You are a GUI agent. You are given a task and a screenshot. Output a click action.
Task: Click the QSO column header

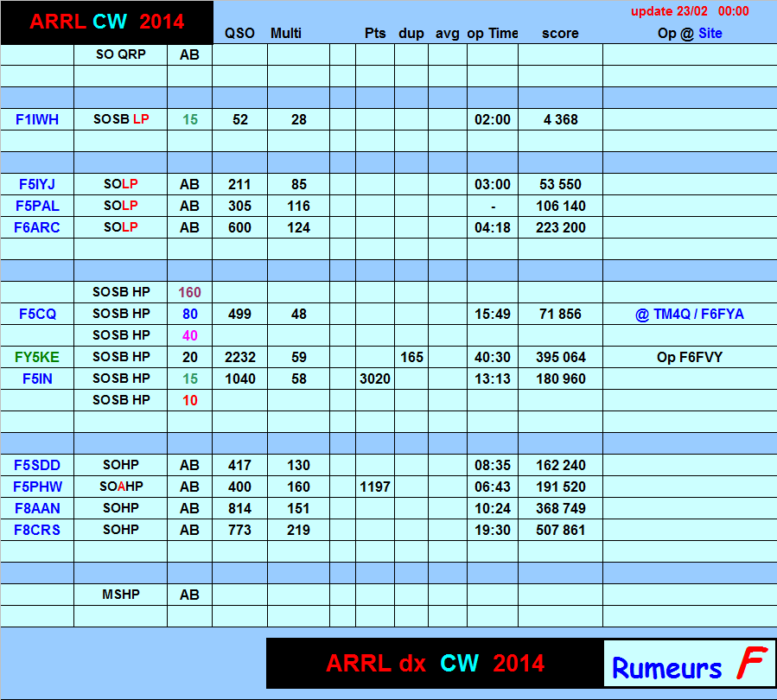[x=239, y=33]
